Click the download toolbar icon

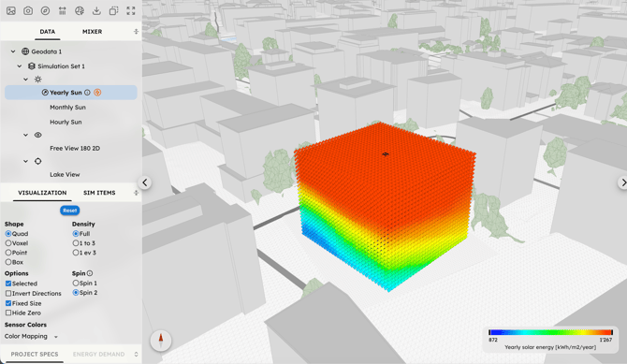[x=96, y=11]
